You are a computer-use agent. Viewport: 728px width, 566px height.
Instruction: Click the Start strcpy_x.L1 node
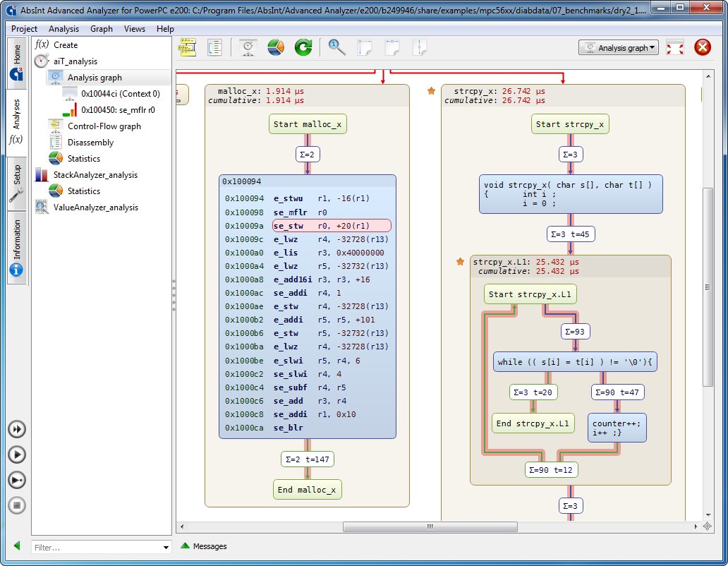coord(530,294)
